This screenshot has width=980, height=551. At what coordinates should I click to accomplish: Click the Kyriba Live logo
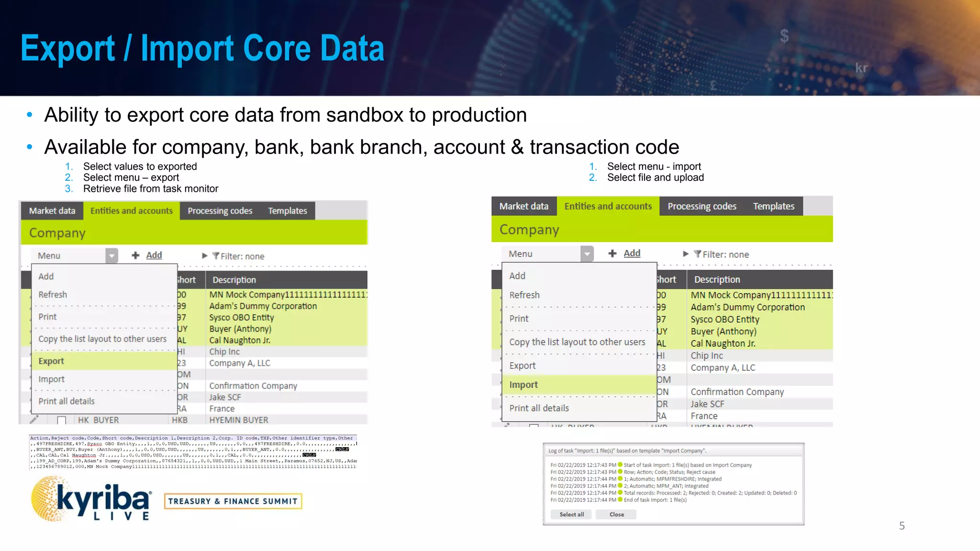[x=91, y=500]
